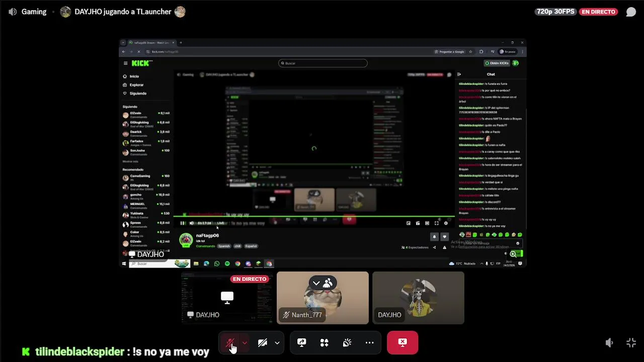Viewport: 644px width, 362px height.
Task: Open Daarick's channel in followed list
Action: click(x=146, y=133)
